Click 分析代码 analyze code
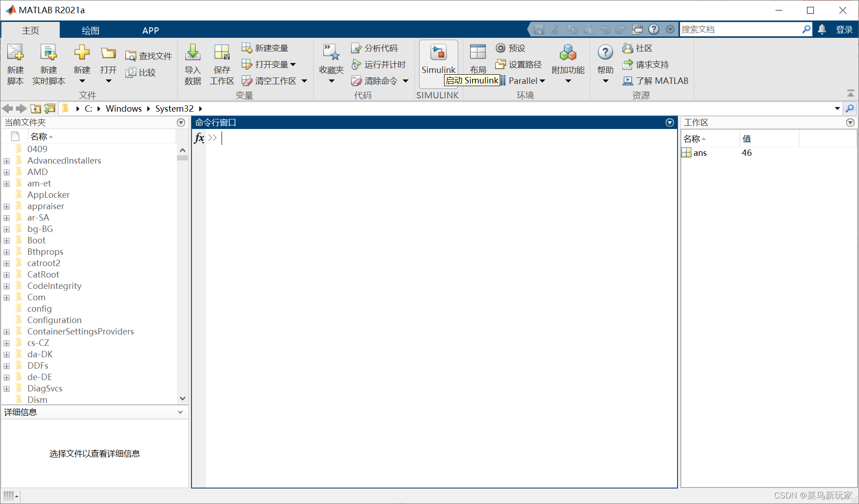 (374, 48)
